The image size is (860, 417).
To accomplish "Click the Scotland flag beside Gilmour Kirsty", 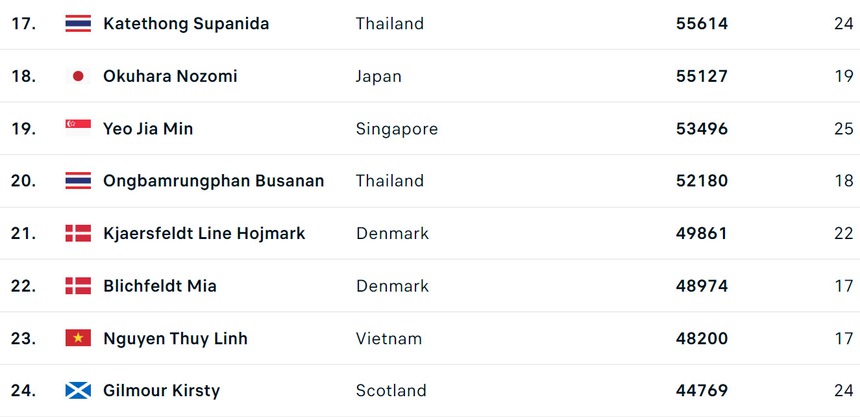I will (78, 391).
